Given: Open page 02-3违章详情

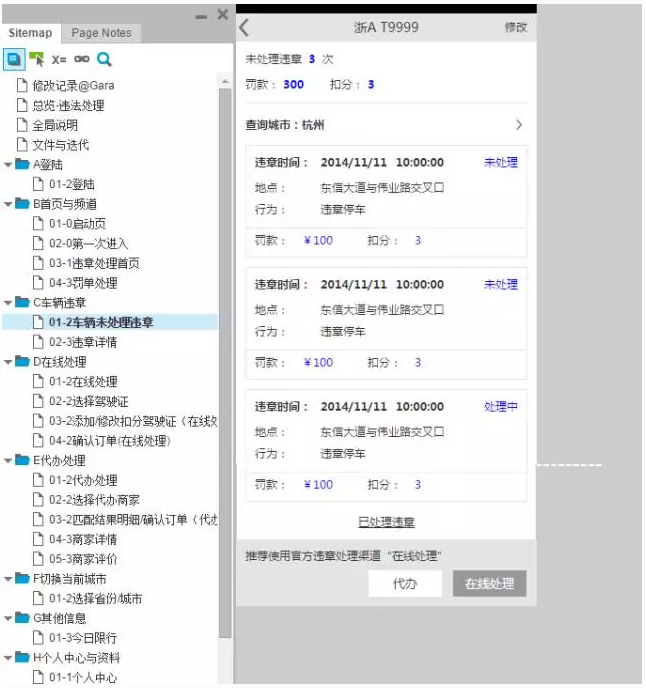Looking at the screenshot, I should click(83, 342).
